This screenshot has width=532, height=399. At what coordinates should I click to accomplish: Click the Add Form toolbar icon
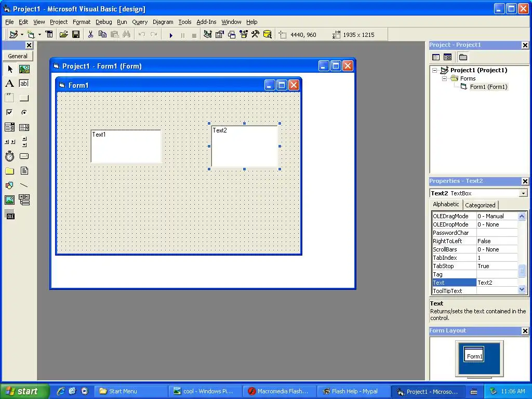[31, 34]
